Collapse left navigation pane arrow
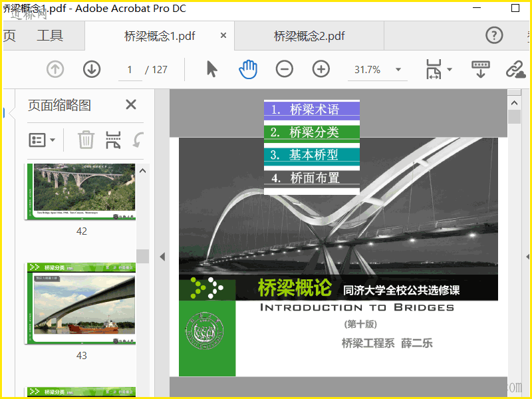 click(x=162, y=257)
